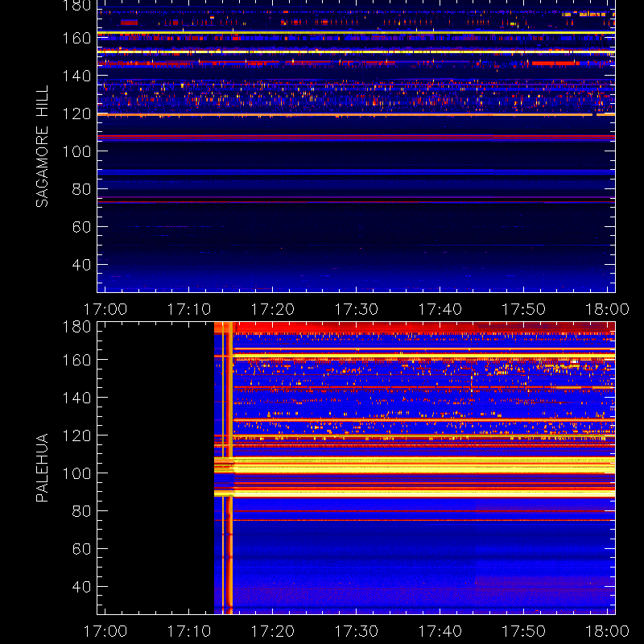Image resolution: width=644 pixels, height=644 pixels.
Task: Click 17:40 time label of Sagamore Hill plot
Action: point(440,309)
